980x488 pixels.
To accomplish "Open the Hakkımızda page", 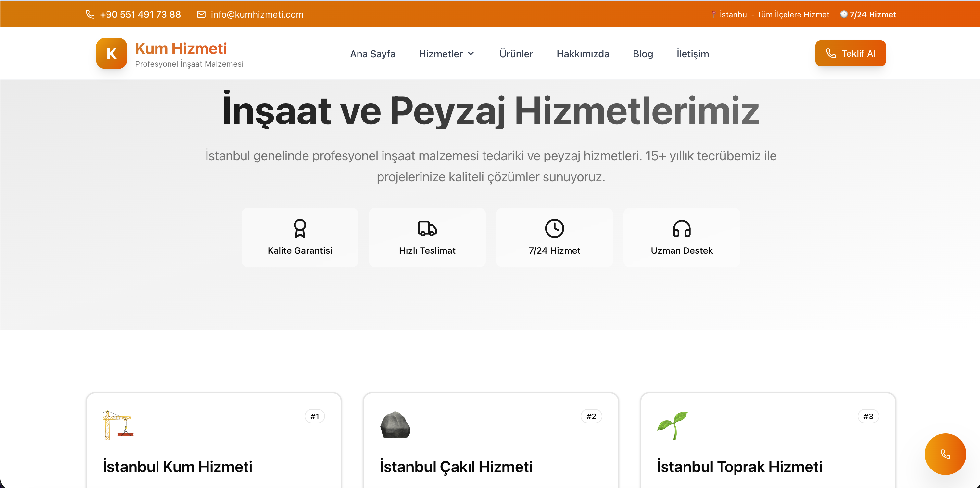I will click(583, 54).
